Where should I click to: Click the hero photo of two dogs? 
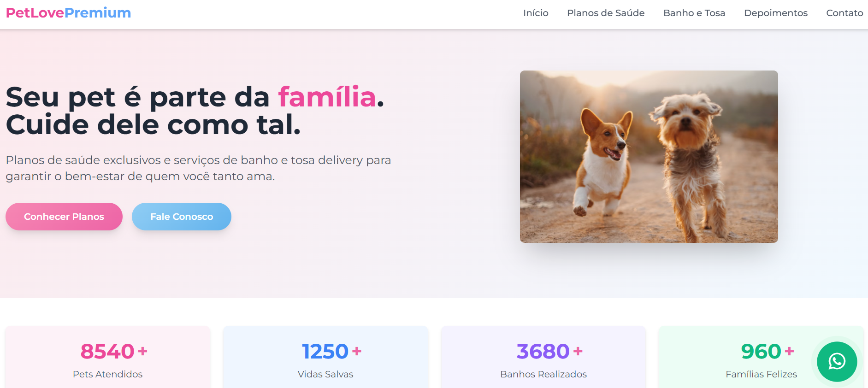pyautogui.click(x=649, y=157)
